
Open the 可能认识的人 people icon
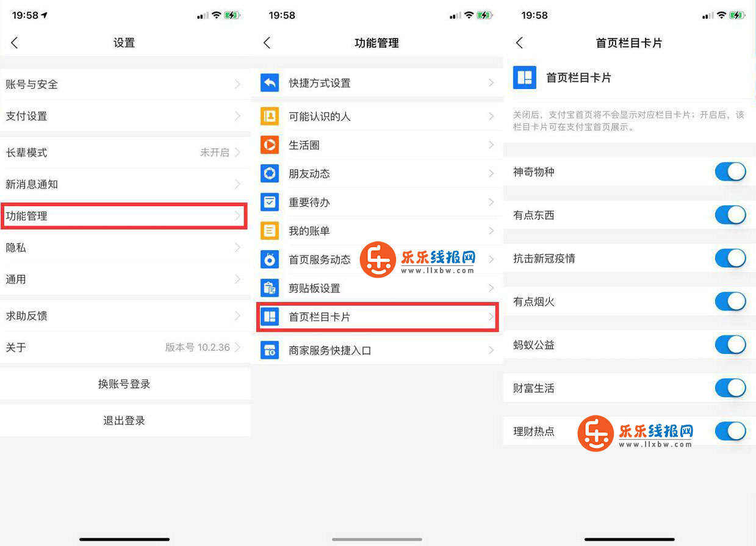pos(269,116)
